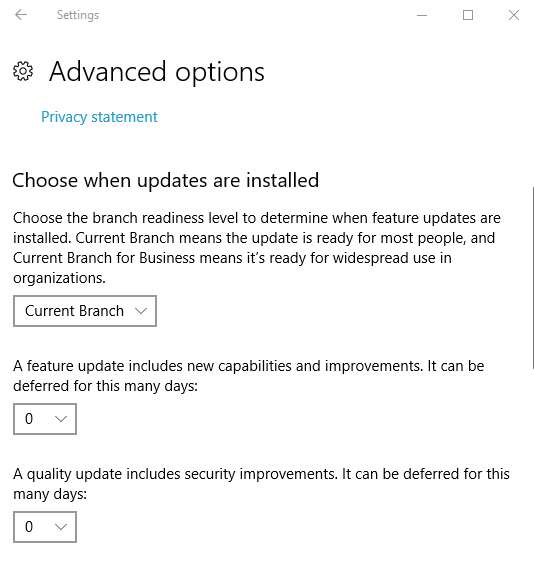Minimize the Settings window
The width and height of the screenshot is (534, 566).
pos(422,15)
